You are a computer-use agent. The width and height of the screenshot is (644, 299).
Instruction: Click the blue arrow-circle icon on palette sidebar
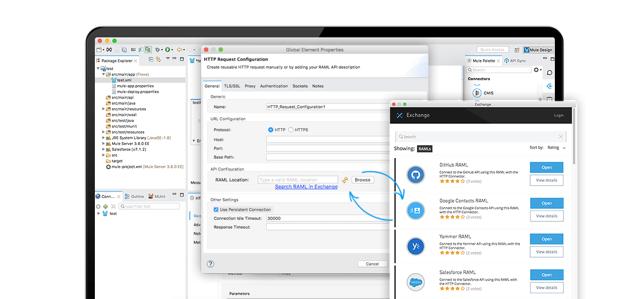pos(549,86)
